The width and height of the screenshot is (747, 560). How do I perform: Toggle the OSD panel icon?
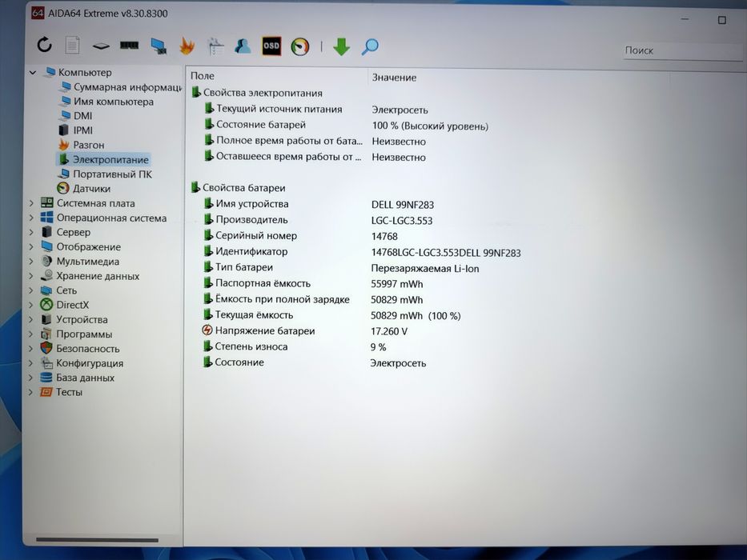tap(271, 46)
